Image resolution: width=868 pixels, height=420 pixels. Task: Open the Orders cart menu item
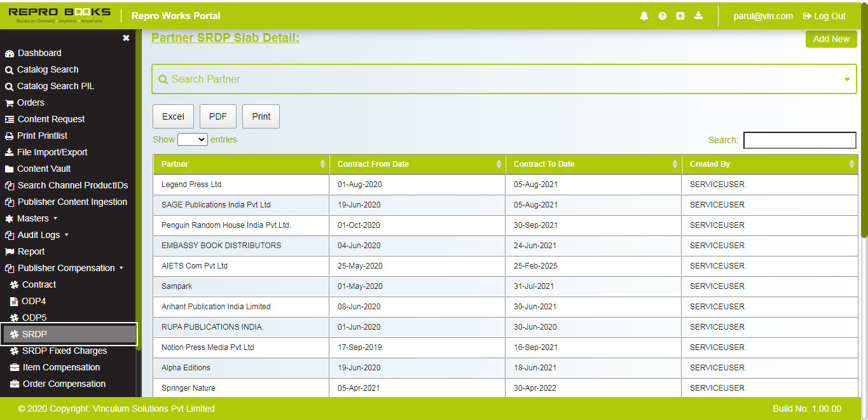point(30,102)
